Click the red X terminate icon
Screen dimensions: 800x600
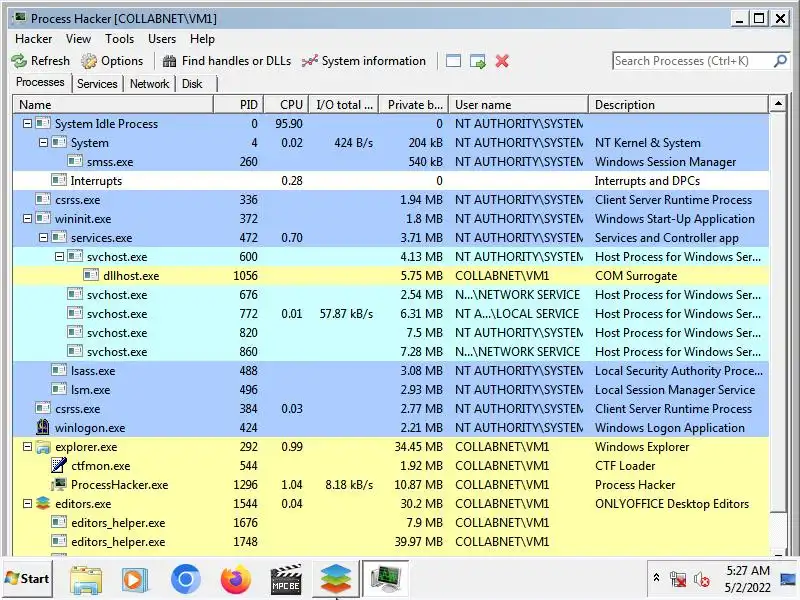[x=502, y=61]
